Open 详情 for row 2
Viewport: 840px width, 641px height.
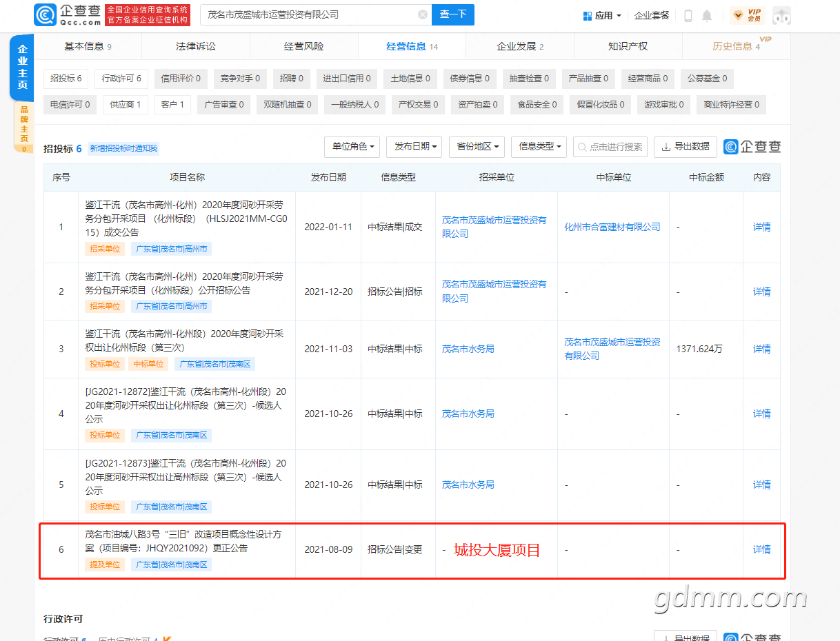coord(761,292)
